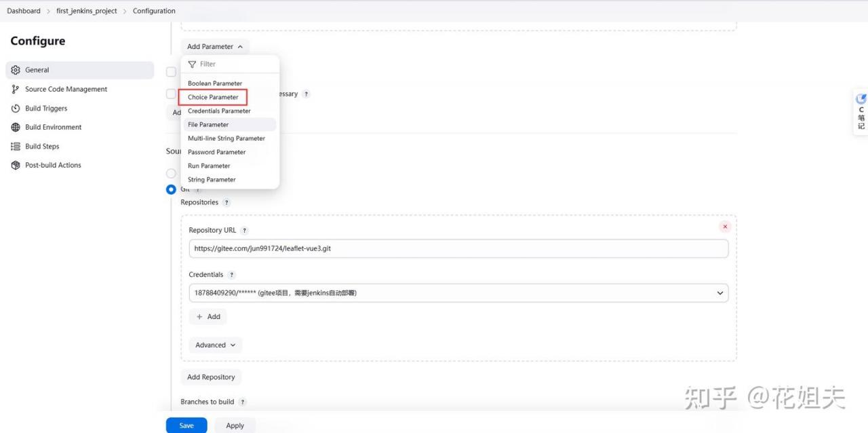The height and width of the screenshot is (433, 868).
Task: Delete the repository with the red X
Action: click(725, 227)
